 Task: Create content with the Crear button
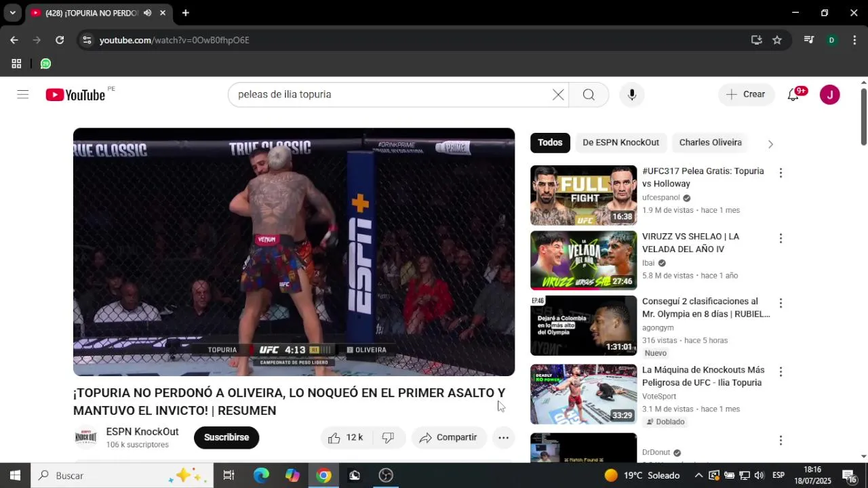click(x=745, y=95)
